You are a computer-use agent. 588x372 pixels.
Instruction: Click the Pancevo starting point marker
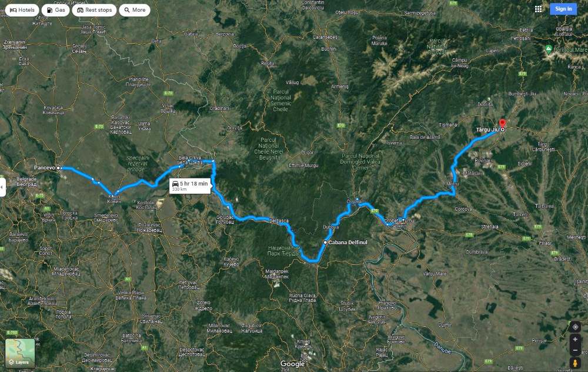[58, 168]
